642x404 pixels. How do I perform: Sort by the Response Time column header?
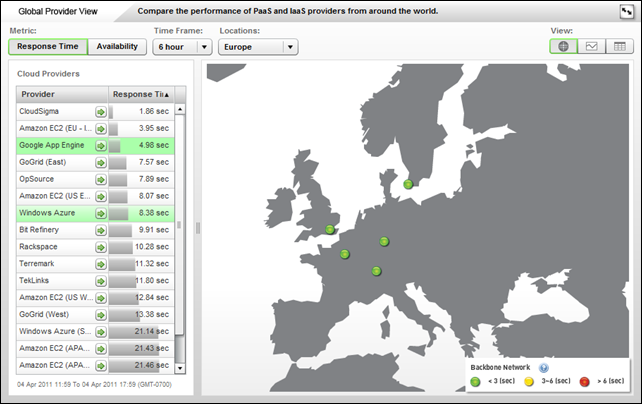(140, 94)
